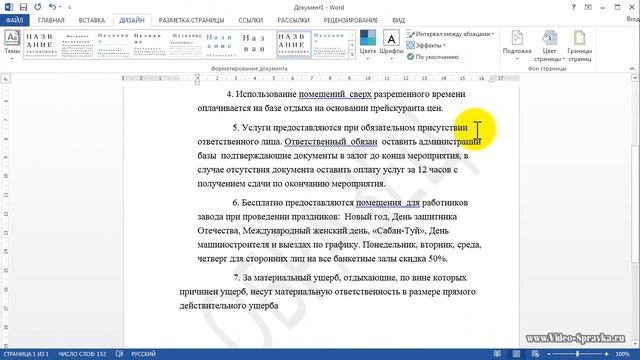Click the scroll up arrow of vertical scrollbar
This screenshot has height=360, width=640.
(635, 78)
